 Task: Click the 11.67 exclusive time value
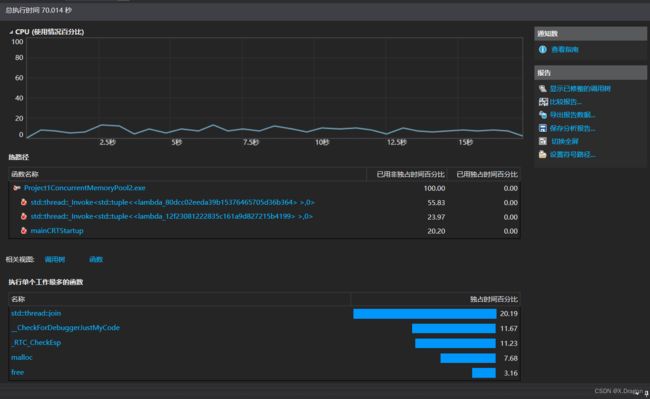tap(509, 329)
